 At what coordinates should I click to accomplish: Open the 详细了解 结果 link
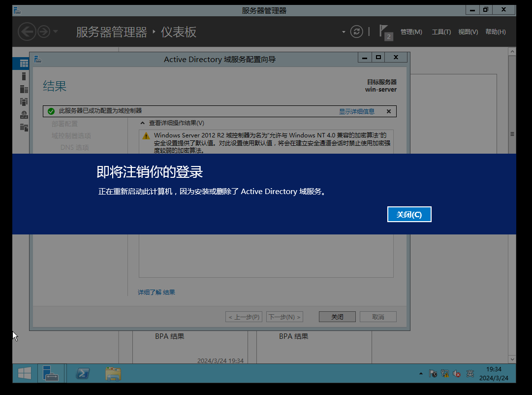156,292
